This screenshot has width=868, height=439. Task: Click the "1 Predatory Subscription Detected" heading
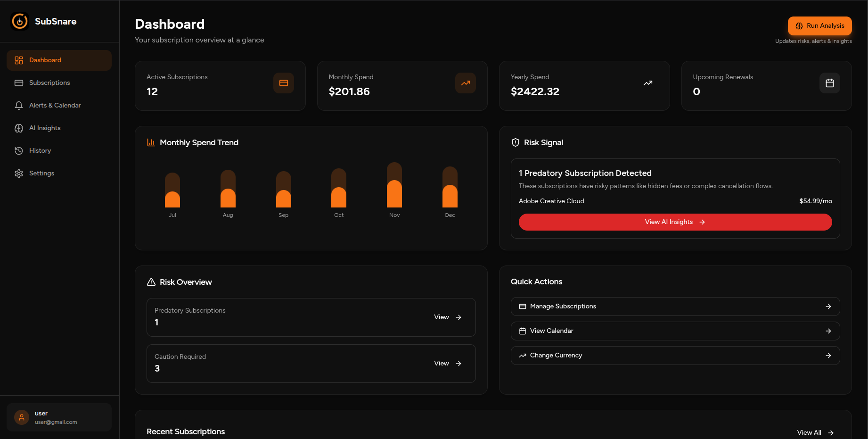[x=585, y=174]
